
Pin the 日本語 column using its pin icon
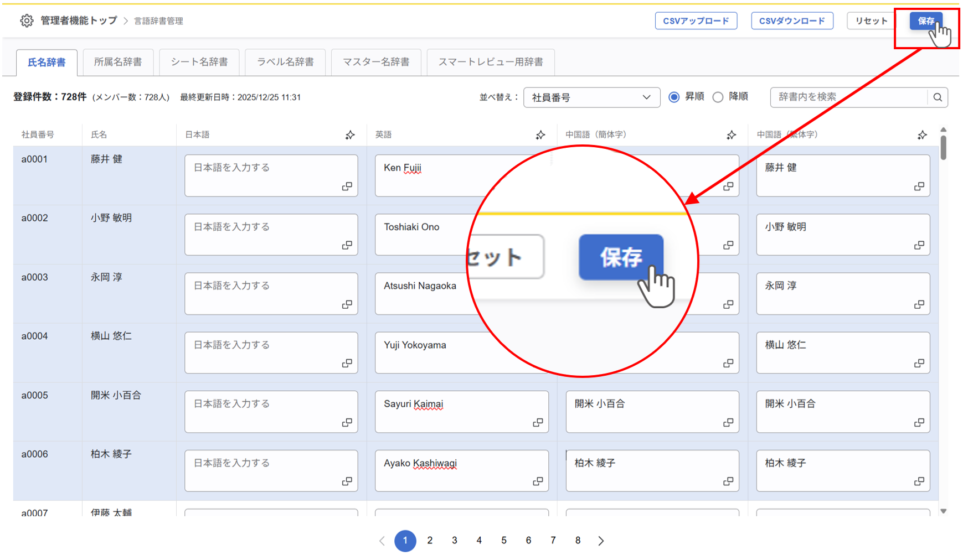click(350, 134)
